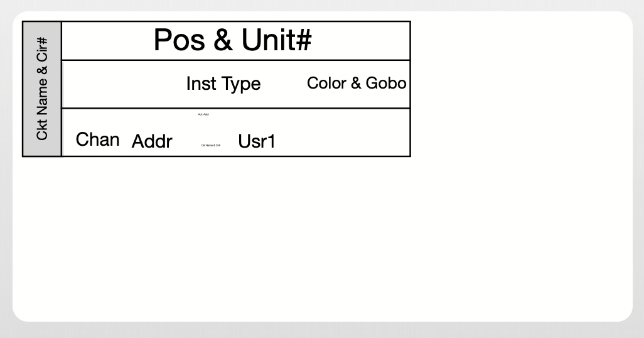Select the tiny Ckt Name & Cir# text
This screenshot has height=338, width=644.
211,145
